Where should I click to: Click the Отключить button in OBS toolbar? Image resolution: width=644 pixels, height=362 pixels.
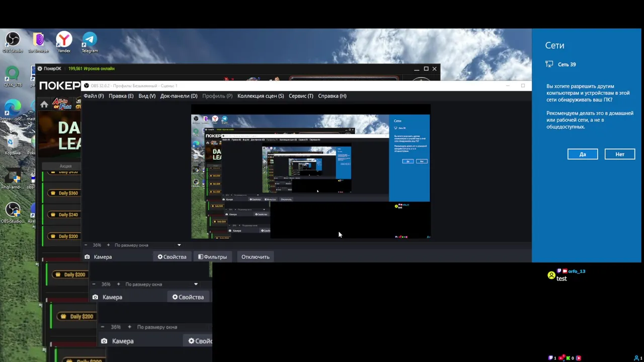255,257
